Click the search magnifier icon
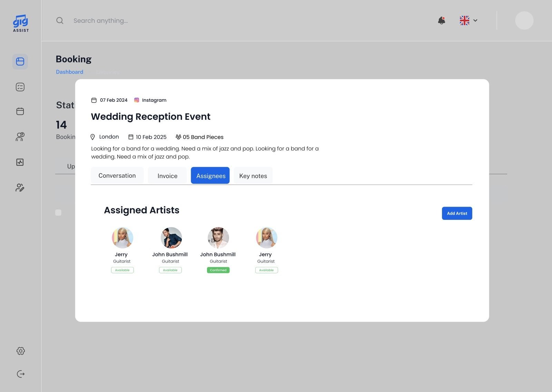This screenshot has height=392, width=552. [x=60, y=20]
